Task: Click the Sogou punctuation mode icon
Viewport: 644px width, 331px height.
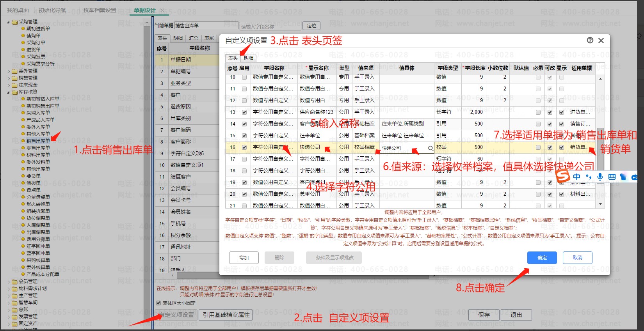Action: 589,177
